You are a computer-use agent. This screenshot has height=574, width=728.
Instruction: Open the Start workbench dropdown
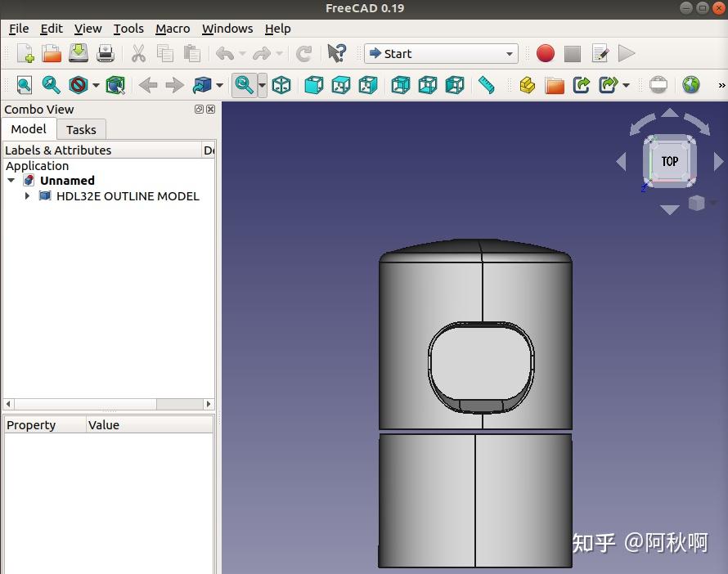click(x=441, y=54)
